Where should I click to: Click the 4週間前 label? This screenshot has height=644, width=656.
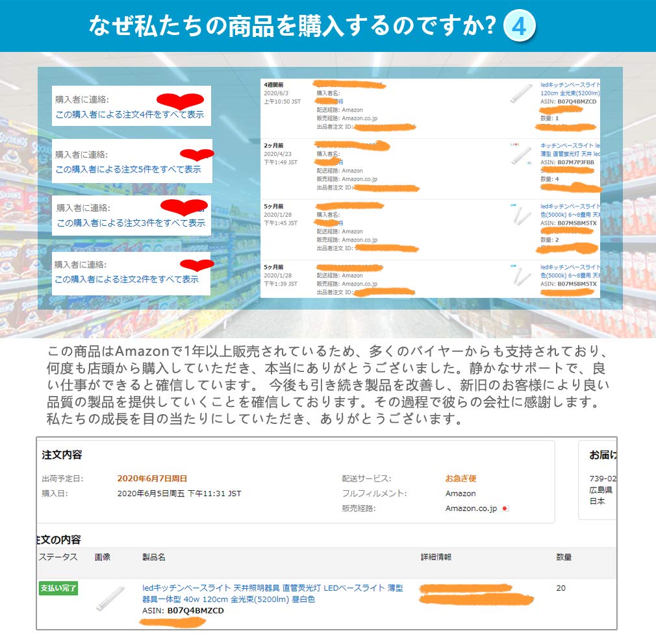click(273, 85)
